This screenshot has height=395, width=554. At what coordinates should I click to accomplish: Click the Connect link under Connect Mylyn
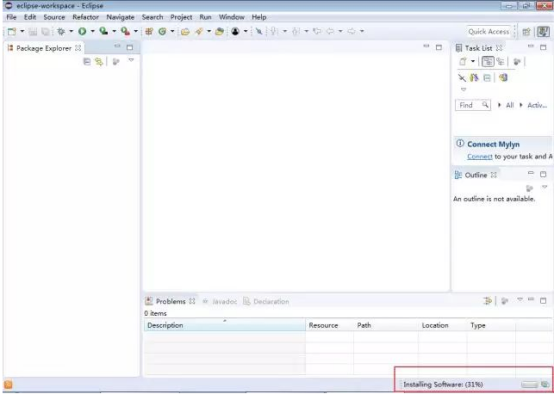pyautogui.click(x=479, y=156)
